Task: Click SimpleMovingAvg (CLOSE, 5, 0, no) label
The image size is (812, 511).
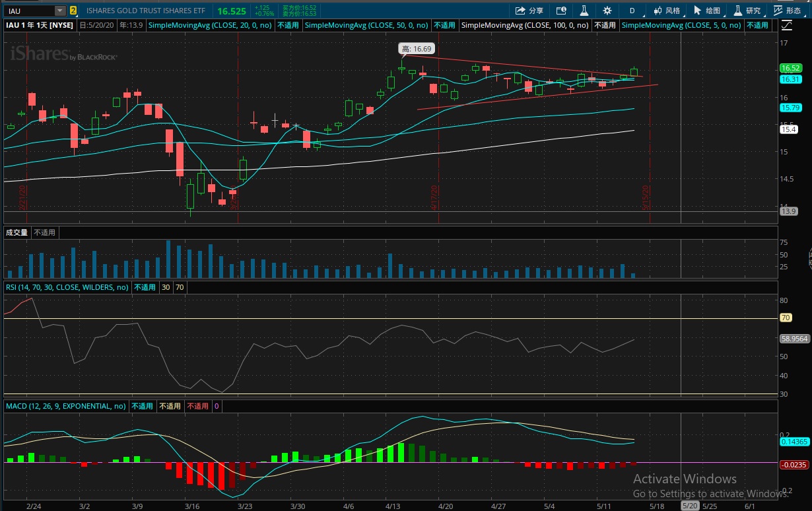Action: point(682,25)
